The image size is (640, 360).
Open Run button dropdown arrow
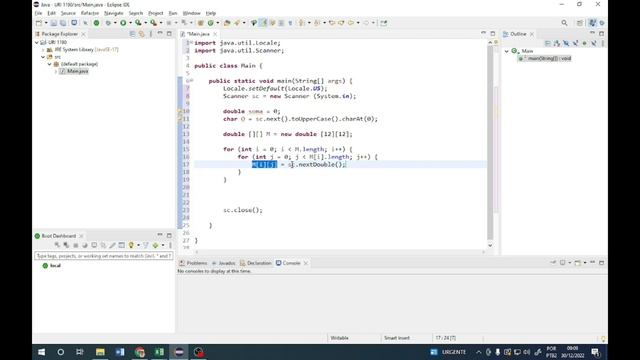pyautogui.click(x=130, y=23)
